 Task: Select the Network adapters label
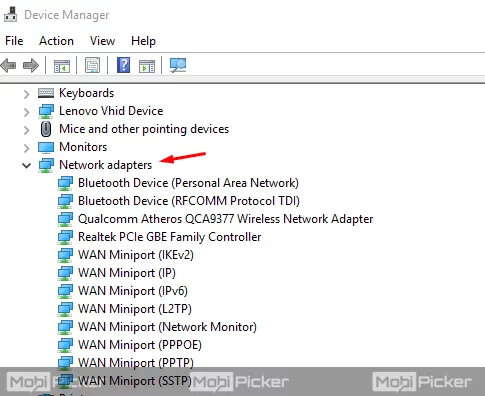(105, 165)
